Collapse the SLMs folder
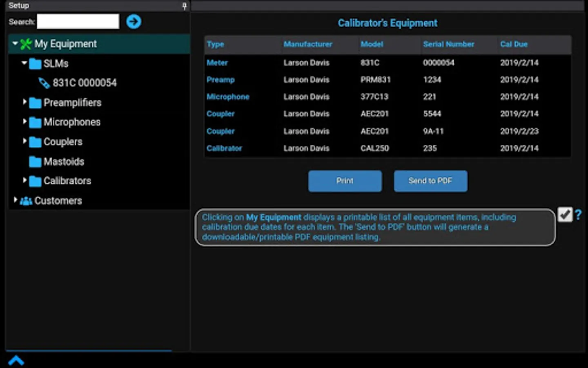The width and height of the screenshot is (588, 368). tap(24, 63)
